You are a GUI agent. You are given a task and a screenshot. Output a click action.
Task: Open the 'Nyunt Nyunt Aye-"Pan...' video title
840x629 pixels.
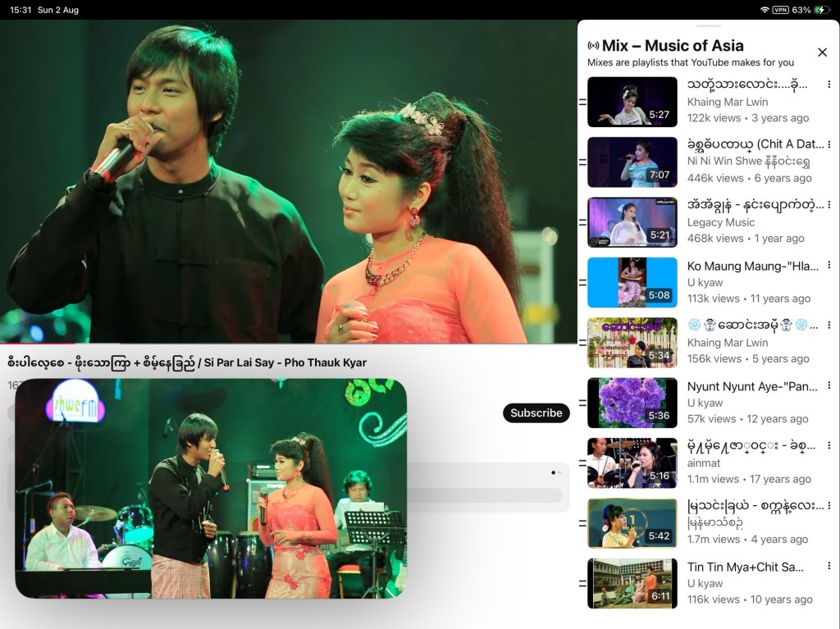coord(752,386)
